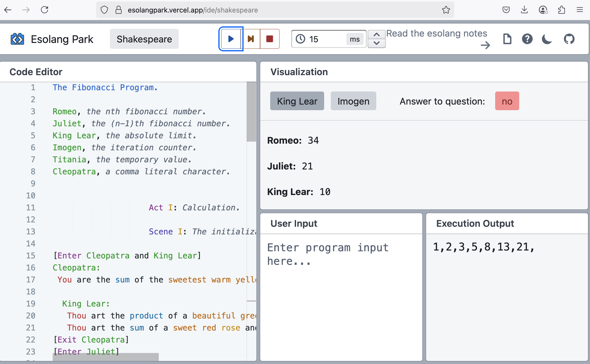Toggle dark mode with moon icon
The height and width of the screenshot is (364, 590).
(x=547, y=39)
